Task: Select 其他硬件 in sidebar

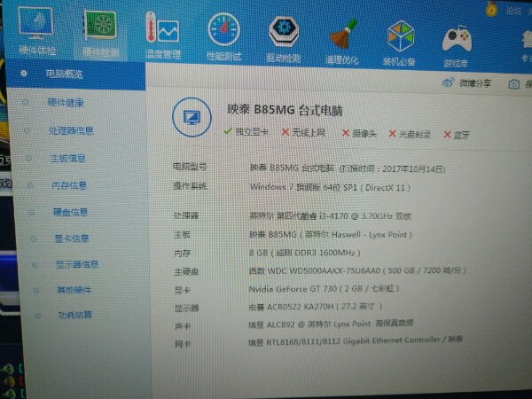Action: [74, 290]
